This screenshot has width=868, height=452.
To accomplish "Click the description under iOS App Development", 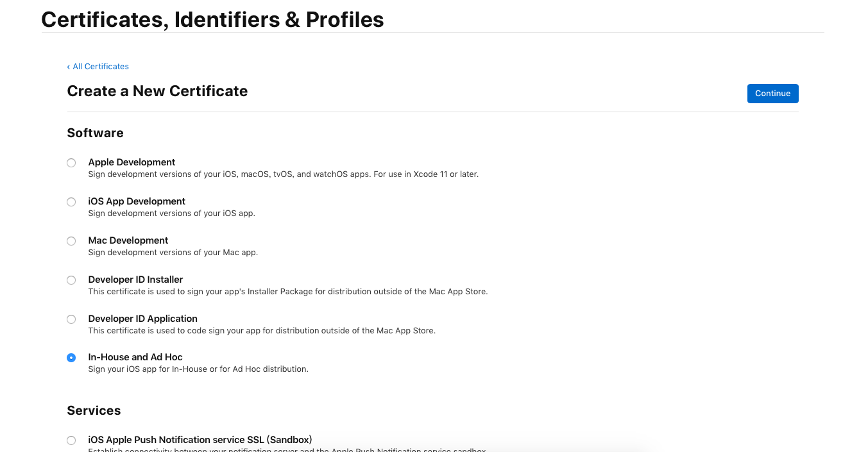I will (x=171, y=213).
